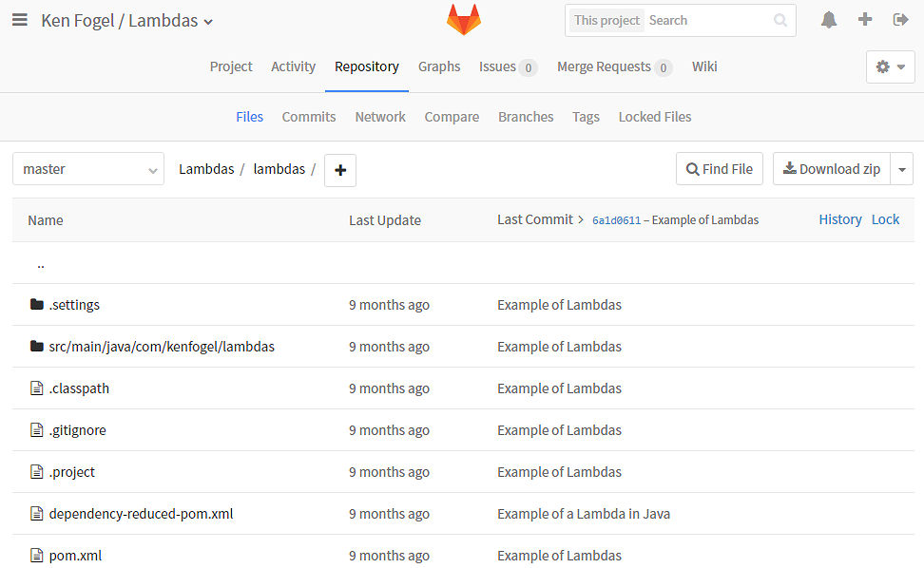
Task: Switch to the Issues tab
Action: click(508, 66)
